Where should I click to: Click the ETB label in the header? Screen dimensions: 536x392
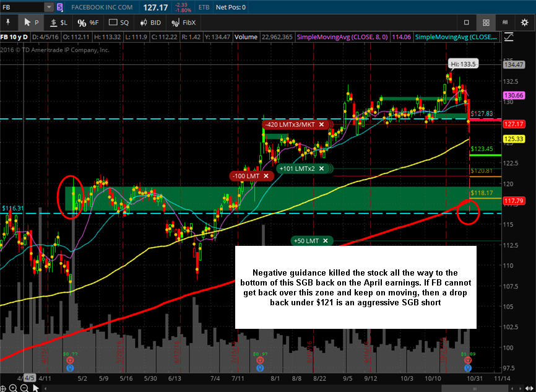coord(204,7)
